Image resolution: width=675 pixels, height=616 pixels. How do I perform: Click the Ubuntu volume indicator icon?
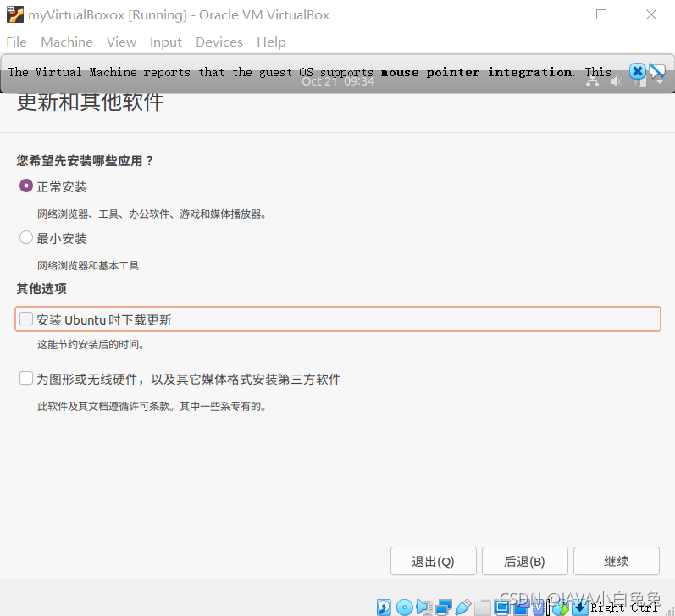617,81
